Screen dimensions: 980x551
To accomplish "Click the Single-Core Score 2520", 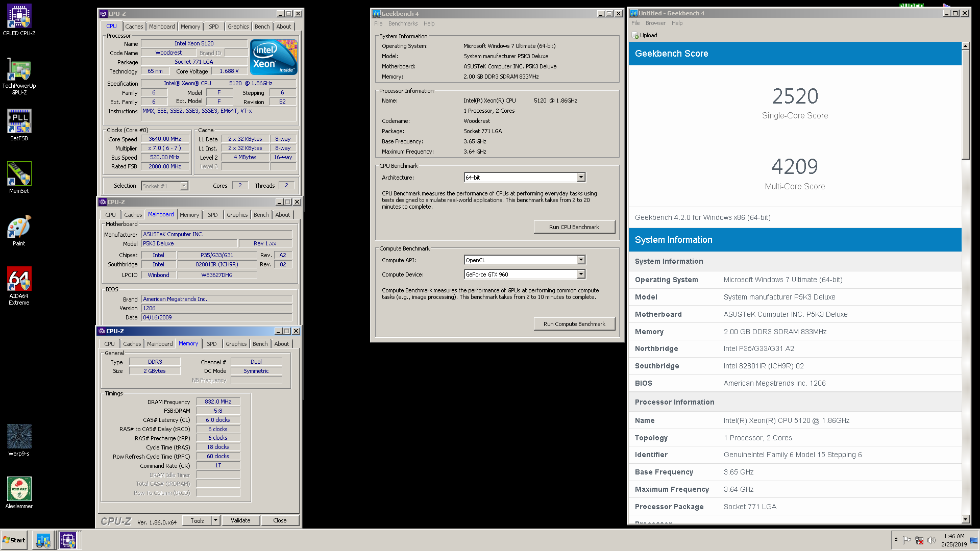I will [795, 96].
